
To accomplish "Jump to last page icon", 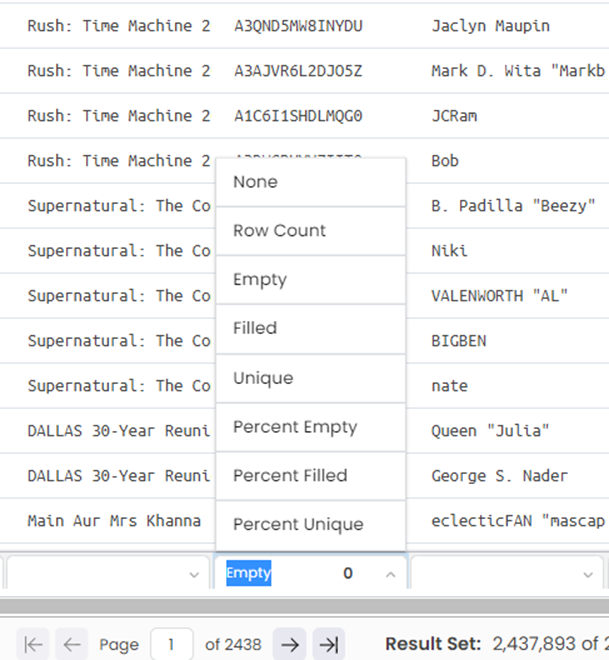I will pyautogui.click(x=329, y=644).
